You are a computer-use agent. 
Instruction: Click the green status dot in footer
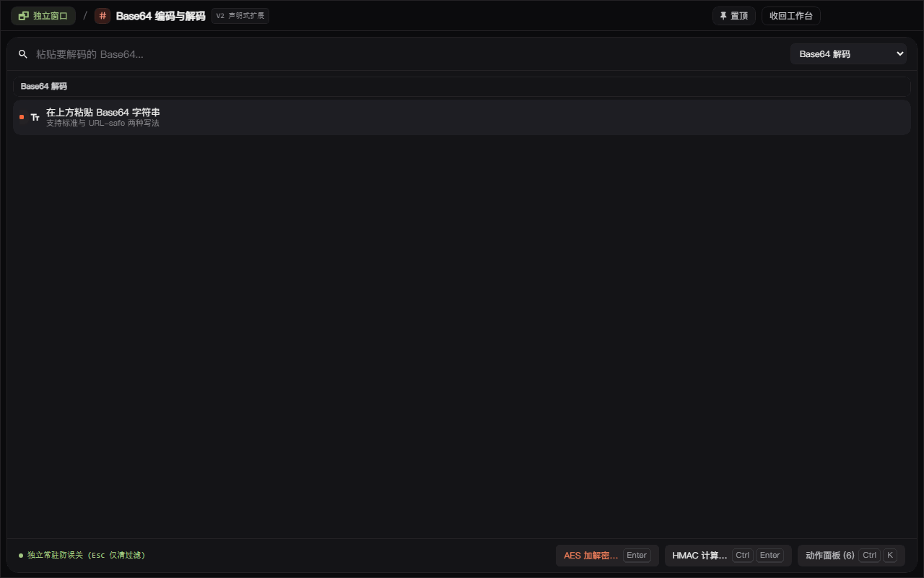click(21, 556)
